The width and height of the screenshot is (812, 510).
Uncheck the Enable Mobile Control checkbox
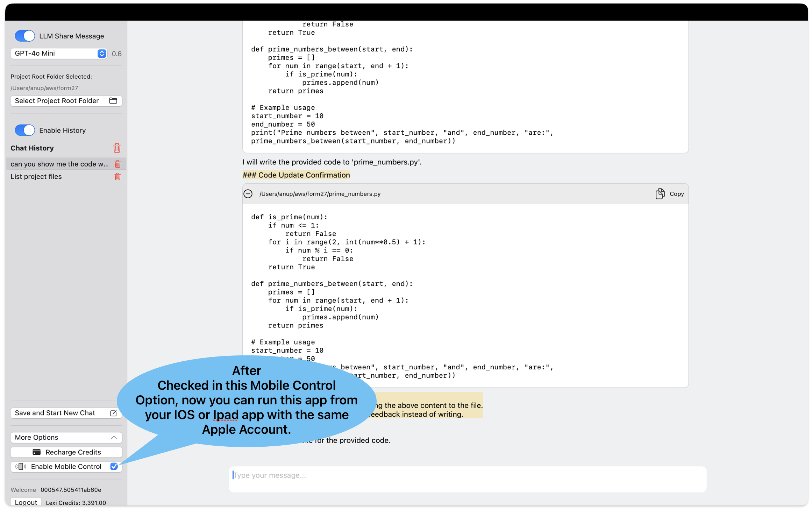point(114,466)
